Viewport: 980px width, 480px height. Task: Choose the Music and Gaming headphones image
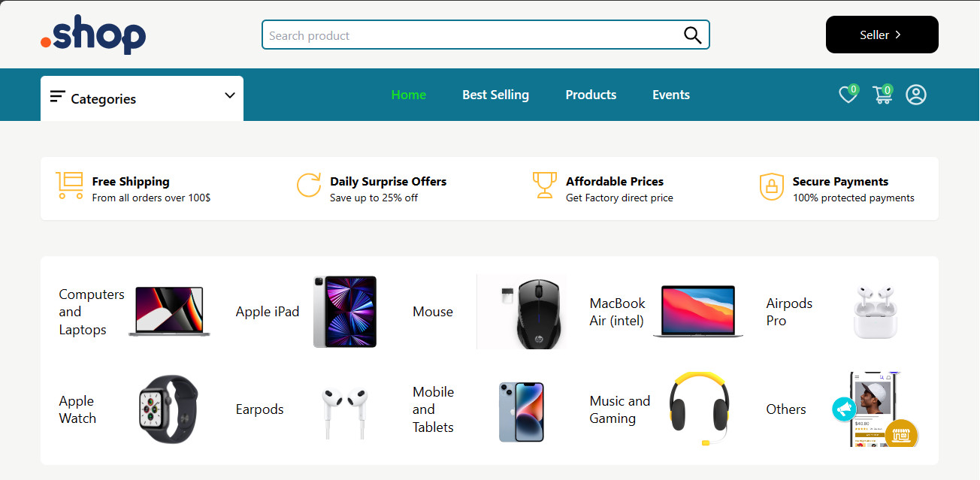[700, 409]
